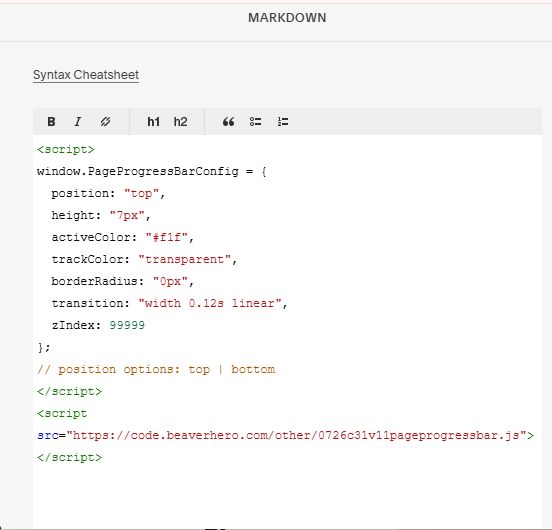Screen dimensions: 552x530
Task: Apply heading h2 formatting
Action: (180, 122)
